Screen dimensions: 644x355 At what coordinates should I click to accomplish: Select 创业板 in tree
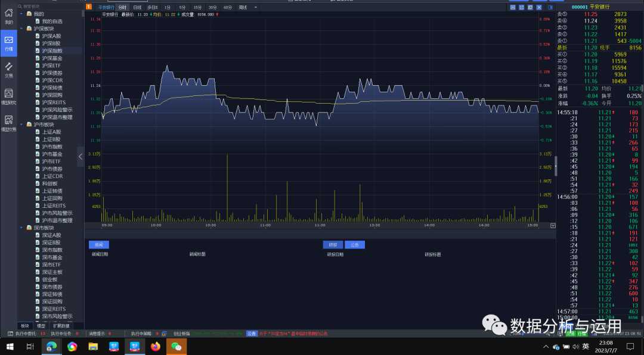coord(49,279)
